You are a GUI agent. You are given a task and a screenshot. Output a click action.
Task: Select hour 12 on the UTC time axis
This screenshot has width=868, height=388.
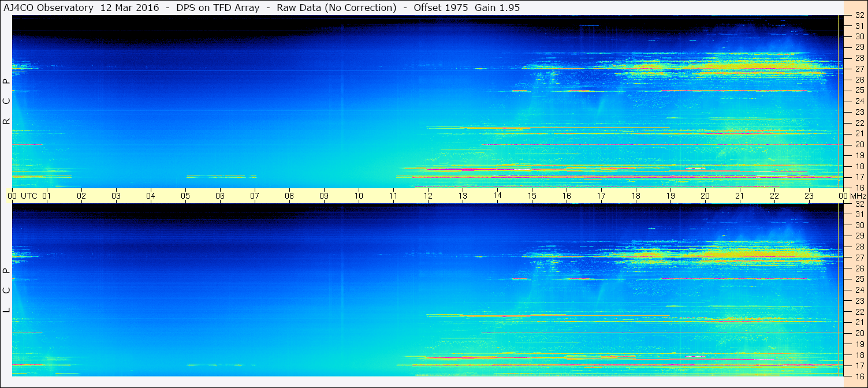(x=428, y=196)
